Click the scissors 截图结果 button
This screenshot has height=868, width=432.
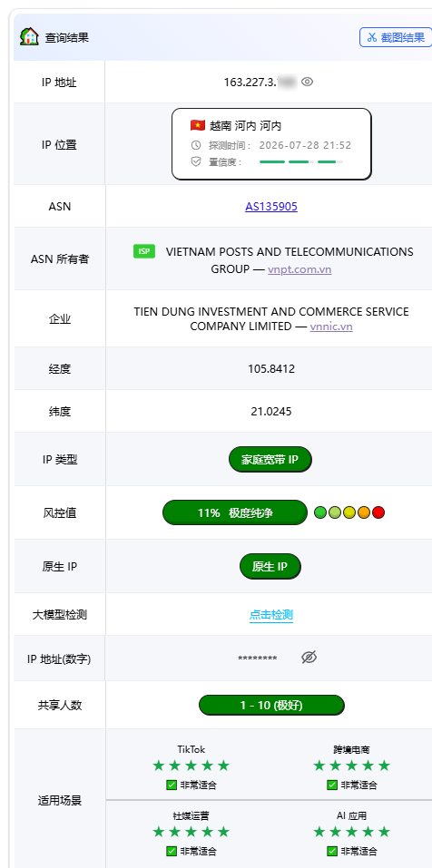[x=396, y=37]
